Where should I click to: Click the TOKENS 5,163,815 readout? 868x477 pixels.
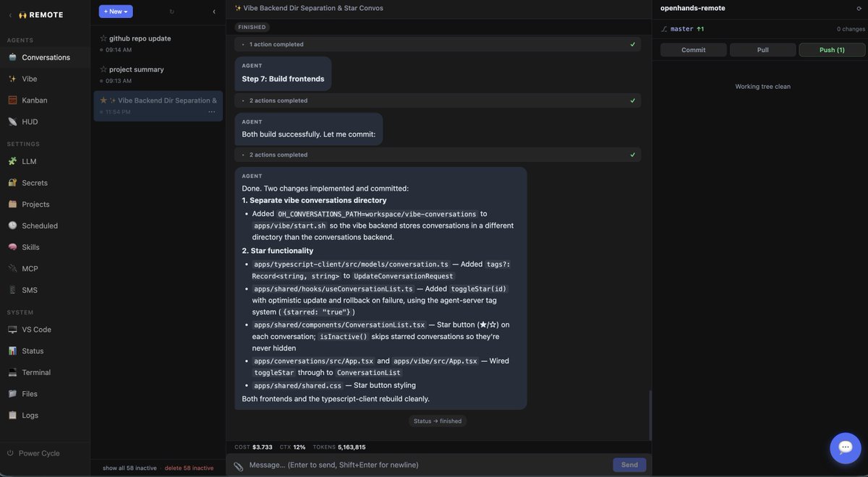click(339, 447)
